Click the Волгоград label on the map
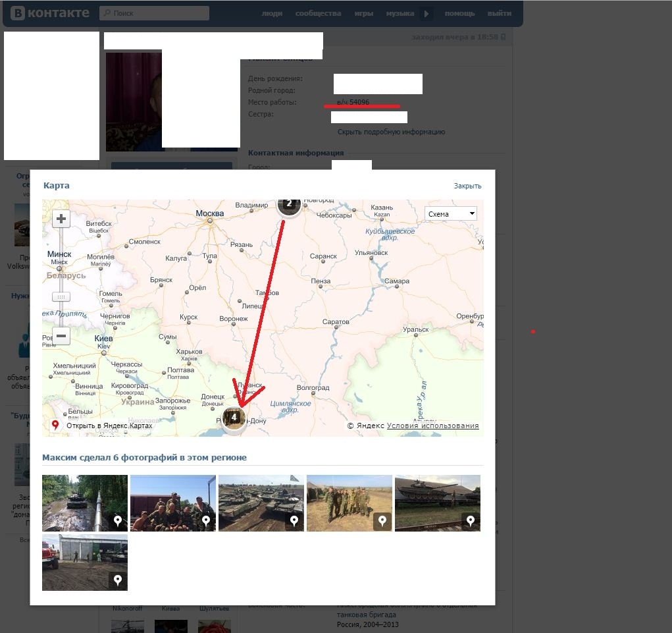This screenshot has width=672, height=633. tap(313, 387)
